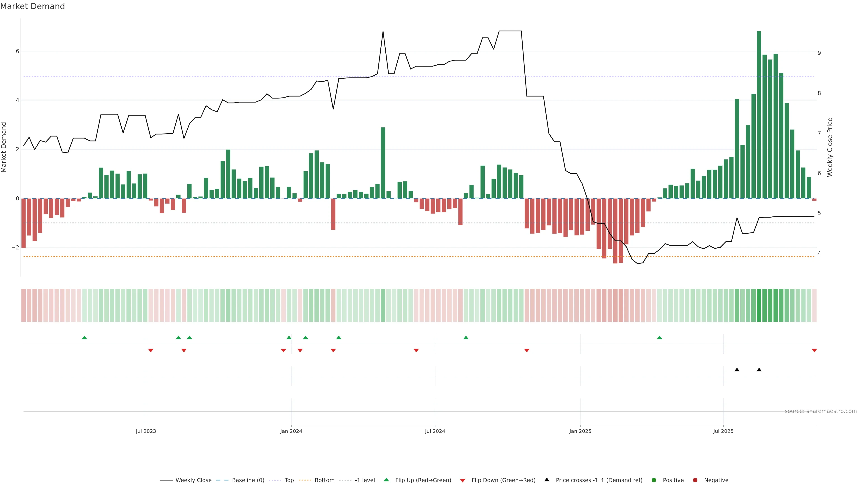The height and width of the screenshot is (488, 868).
Task: Click the sharemaestro.com source text
Action: tap(821, 411)
